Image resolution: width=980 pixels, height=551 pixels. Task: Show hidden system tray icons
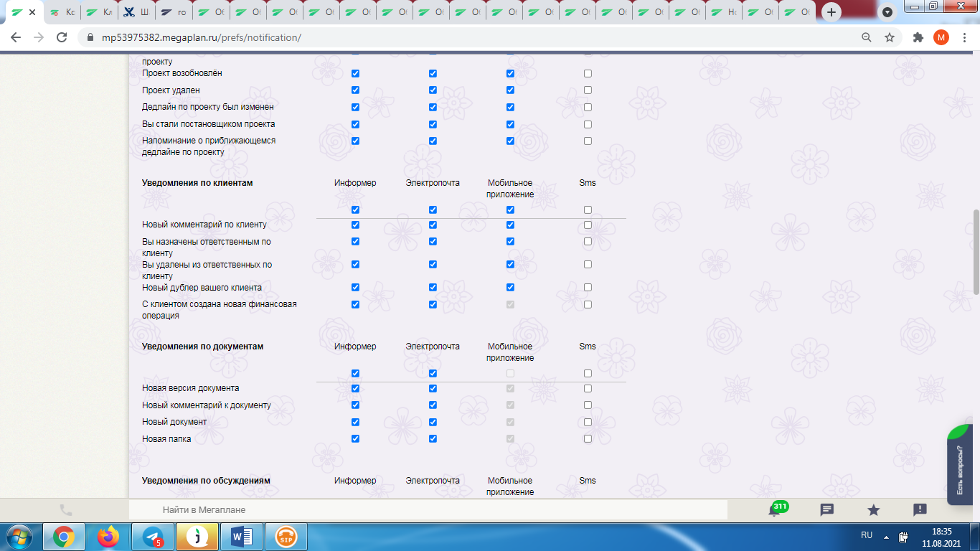pyautogui.click(x=886, y=537)
